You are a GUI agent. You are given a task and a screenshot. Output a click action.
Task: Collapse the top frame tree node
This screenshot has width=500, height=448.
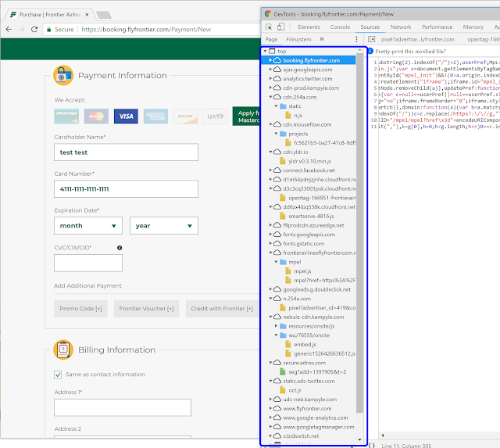pos(265,51)
